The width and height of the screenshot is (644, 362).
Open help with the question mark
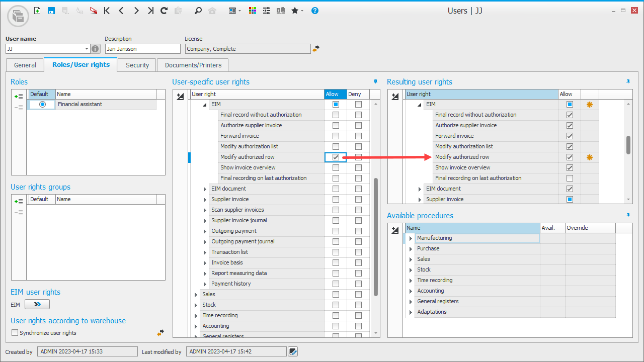315,11
